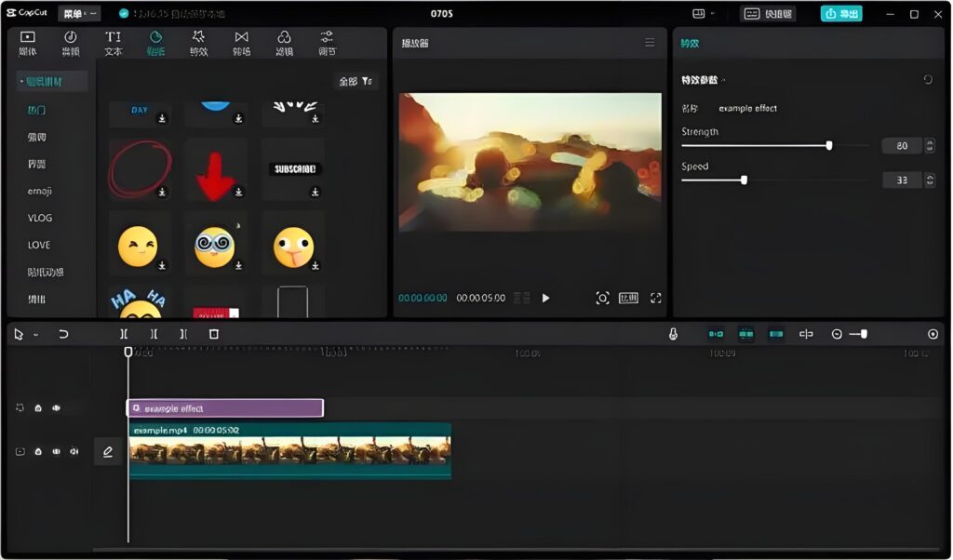The image size is (953, 560).
Task: Download the DAY sticker
Action: (162, 118)
